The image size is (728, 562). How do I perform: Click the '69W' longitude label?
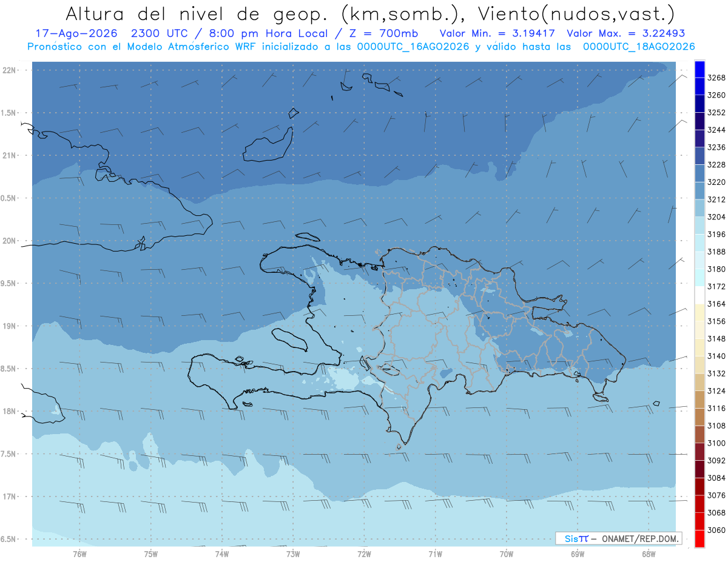click(578, 554)
